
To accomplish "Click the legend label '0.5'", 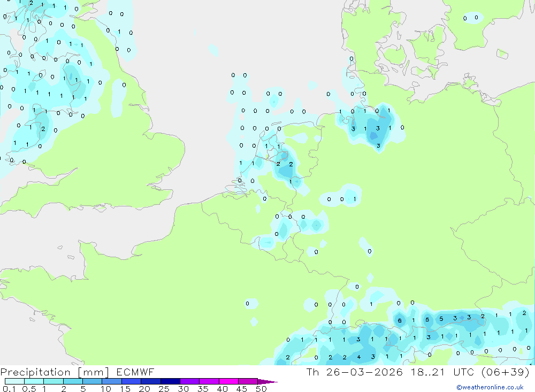I will [x=29, y=389].
